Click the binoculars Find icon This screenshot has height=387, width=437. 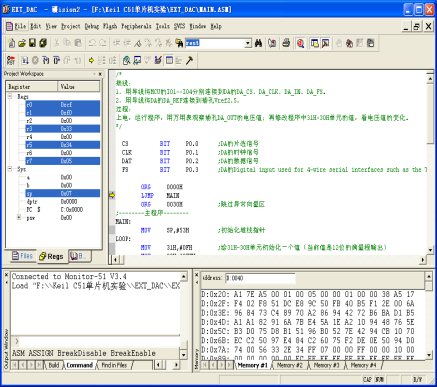tap(258, 43)
